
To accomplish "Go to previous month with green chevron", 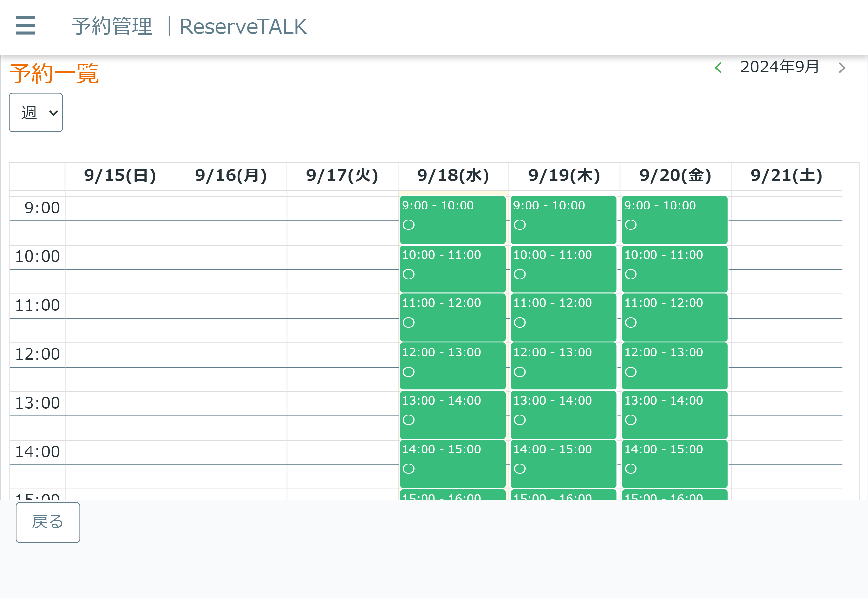I will point(718,68).
